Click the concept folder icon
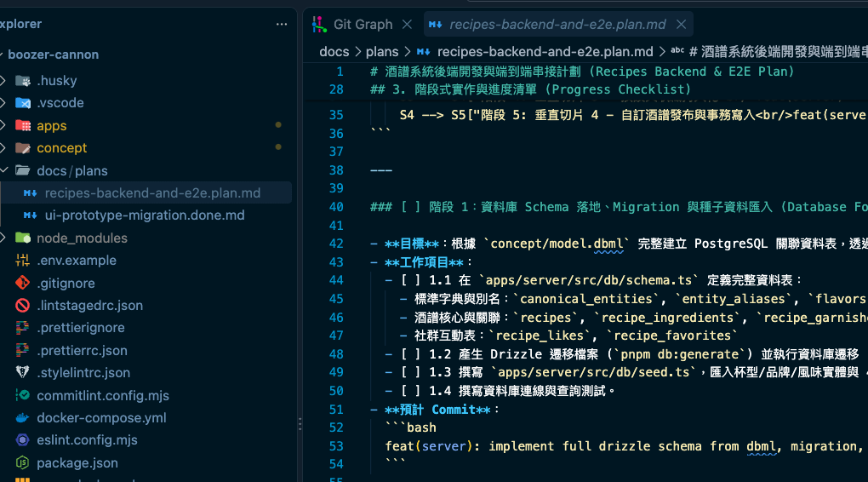 23,148
